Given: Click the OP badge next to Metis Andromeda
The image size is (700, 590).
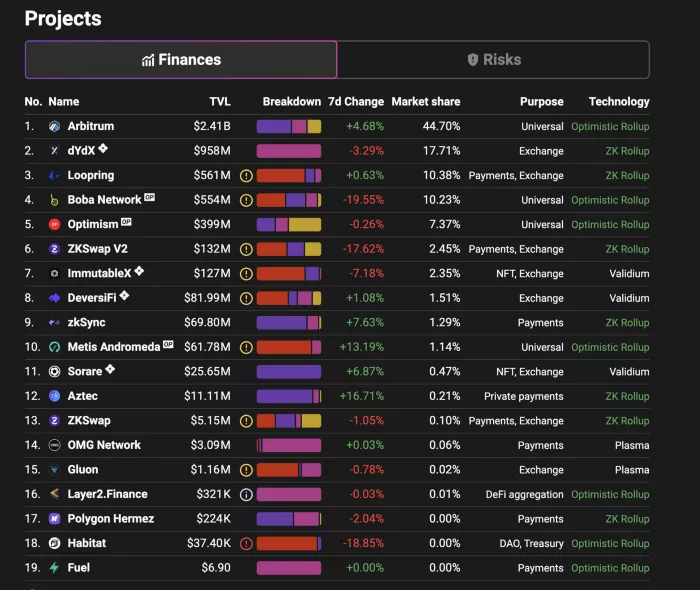Looking at the screenshot, I should tap(168, 344).
